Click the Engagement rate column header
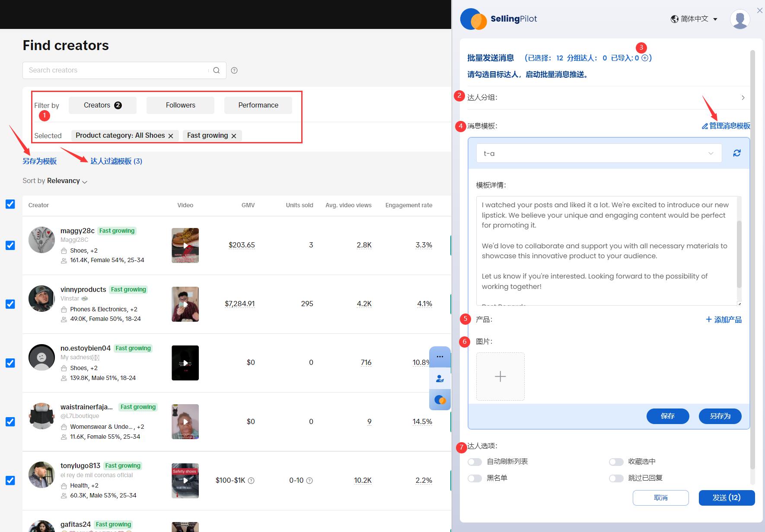The image size is (765, 532). 409,205
